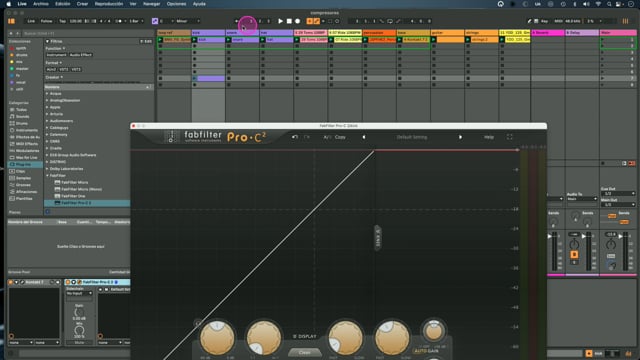The image size is (640, 360).
Task: Collapse the Filtros section in the browser
Action: (47, 41)
